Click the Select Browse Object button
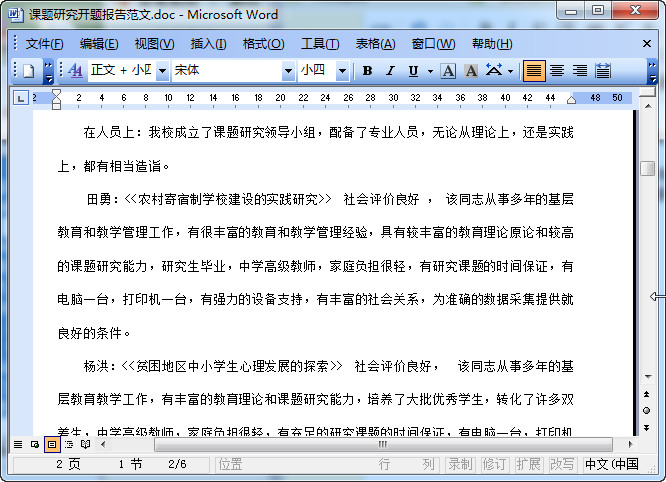The image size is (666, 482). point(647,411)
